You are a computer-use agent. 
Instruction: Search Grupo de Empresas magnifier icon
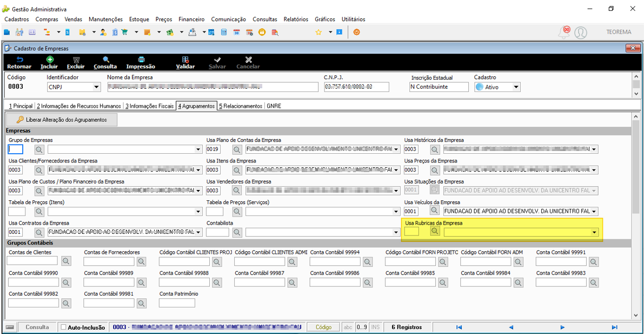(x=39, y=149)
